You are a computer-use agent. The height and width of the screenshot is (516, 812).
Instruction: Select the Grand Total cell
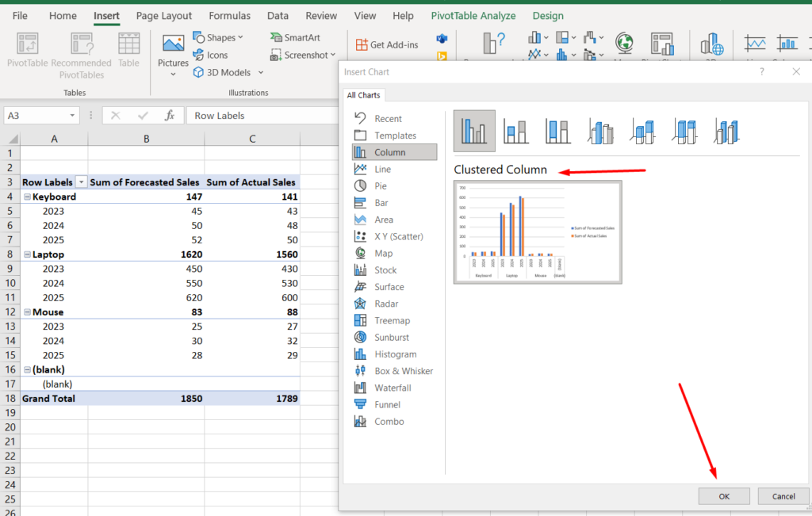tap(54, 399)
